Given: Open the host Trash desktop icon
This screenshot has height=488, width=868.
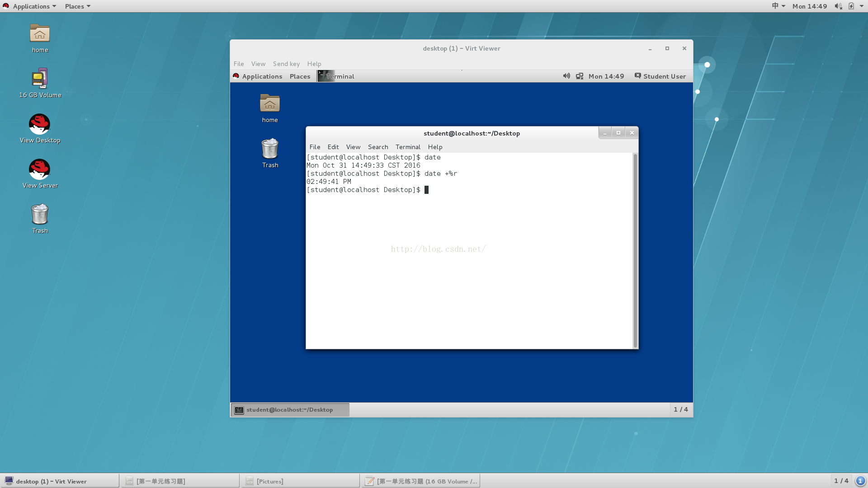Looking at the screenshot, I should (40, 215).
